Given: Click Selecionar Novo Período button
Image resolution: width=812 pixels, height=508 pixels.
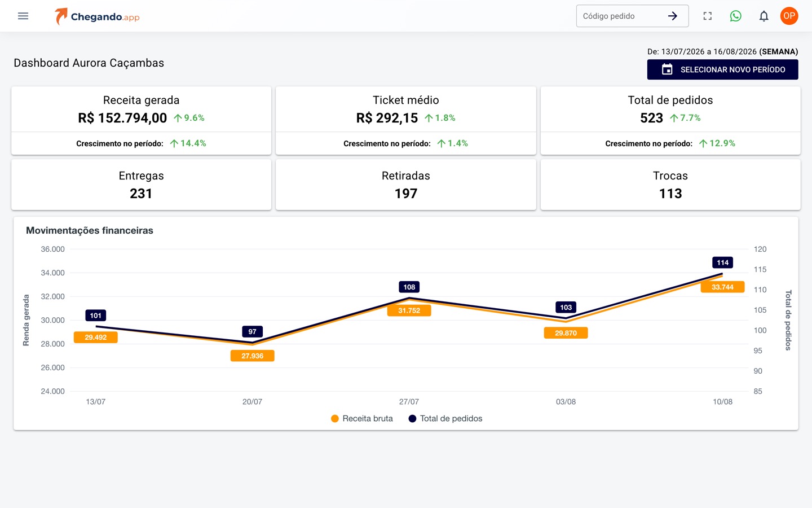Looking at the screenshot, I should coord(722,69).
